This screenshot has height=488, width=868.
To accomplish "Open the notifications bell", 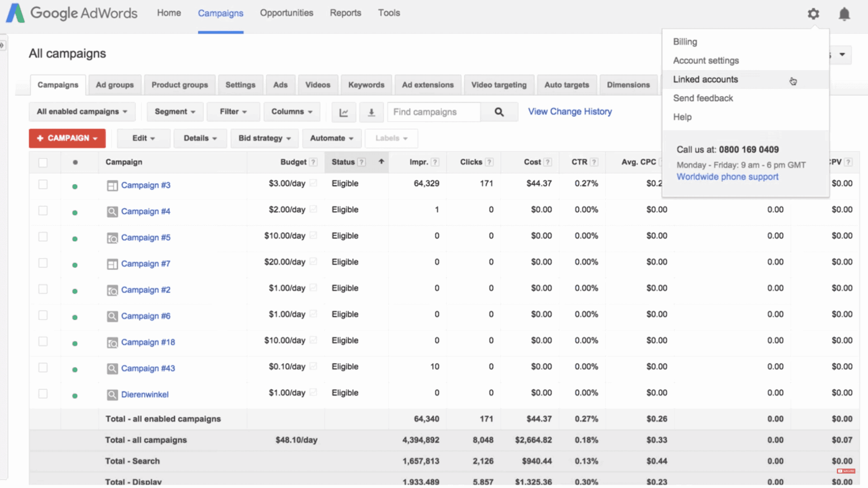I will click(844, 14).
